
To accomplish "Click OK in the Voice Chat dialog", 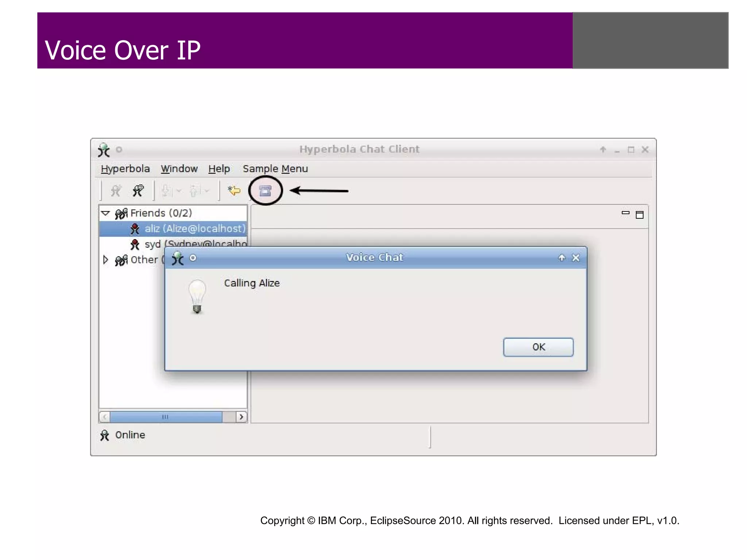I will tap(538, 347).
